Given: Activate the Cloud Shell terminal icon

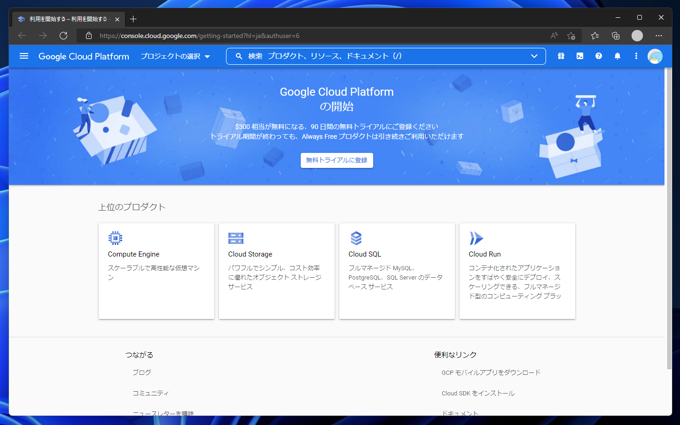Looking at the screenshot, I should (x=580, y=56).
